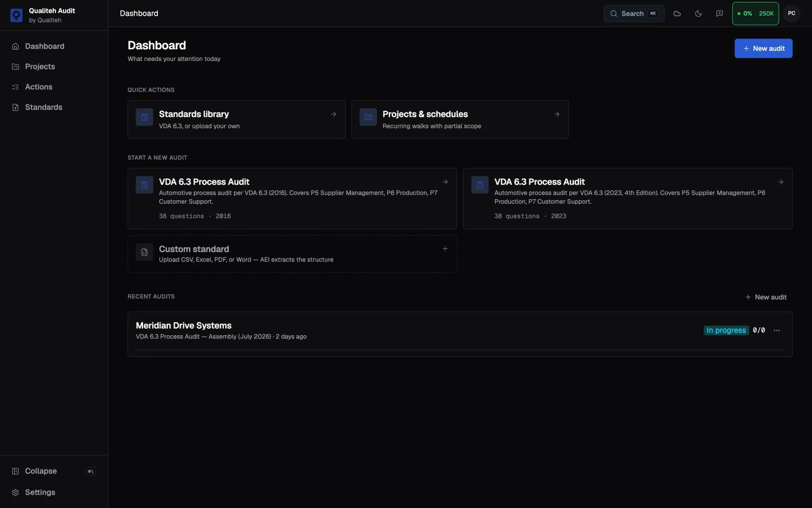Screen dimensions: 812x508
Task: Open the Custom standard upload card
Action: (292, 254)
